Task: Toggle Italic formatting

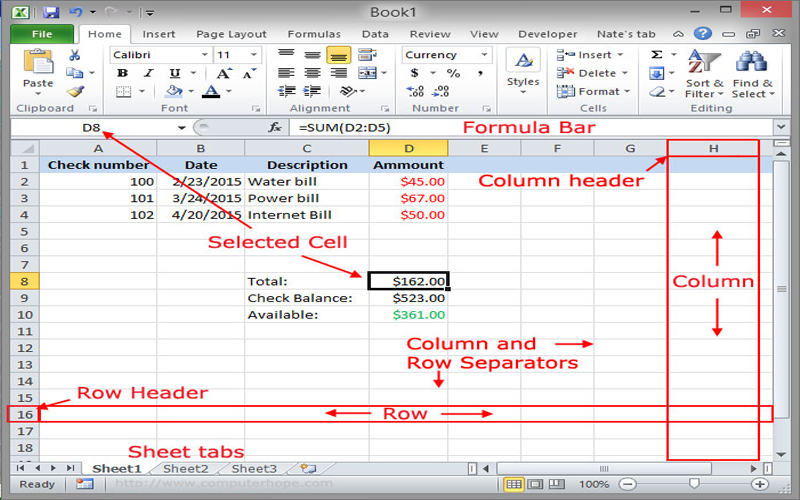Action: tap(148, 73)
